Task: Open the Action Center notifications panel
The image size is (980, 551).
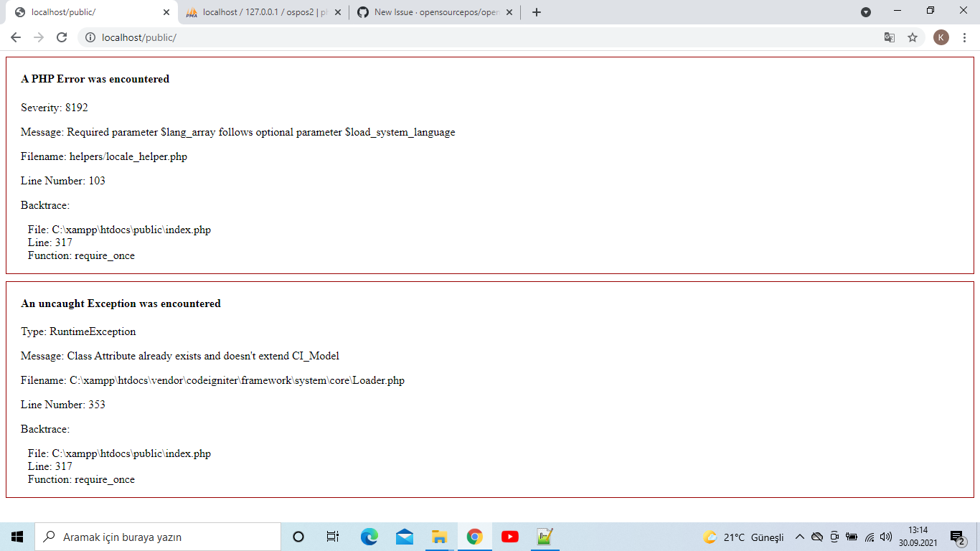Action: click(957, 536)
